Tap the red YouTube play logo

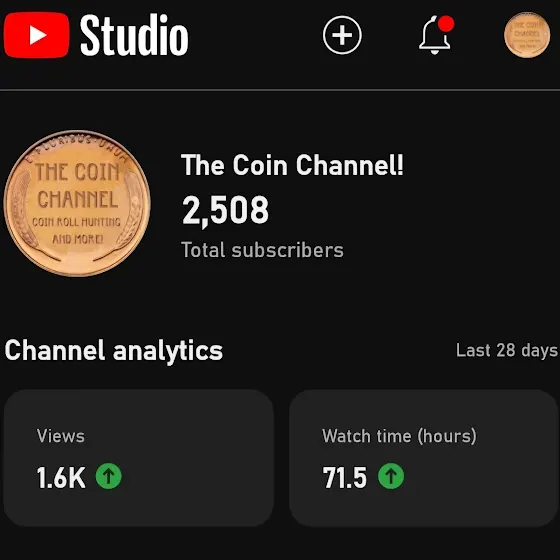coord(37,35)
